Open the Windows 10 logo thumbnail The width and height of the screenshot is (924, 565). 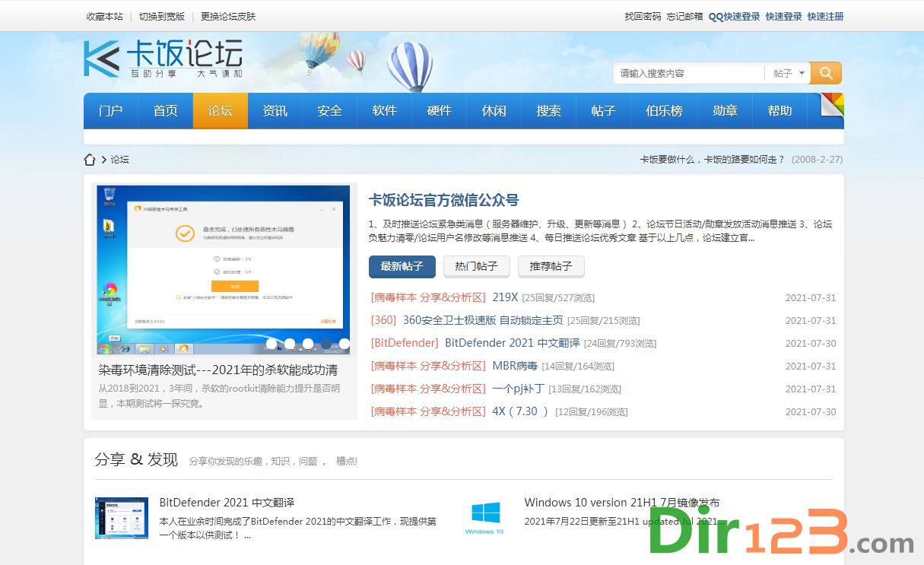click(484, 517)
